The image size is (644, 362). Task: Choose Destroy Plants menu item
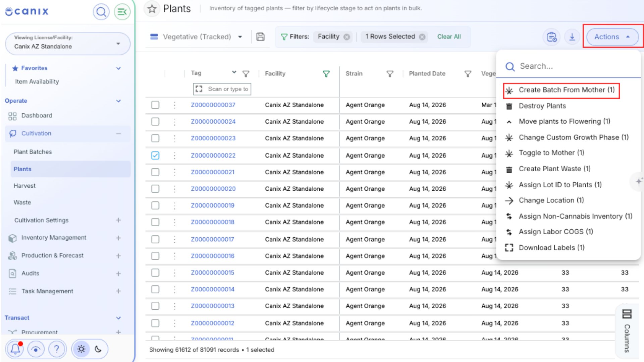(x=542, y=106)
